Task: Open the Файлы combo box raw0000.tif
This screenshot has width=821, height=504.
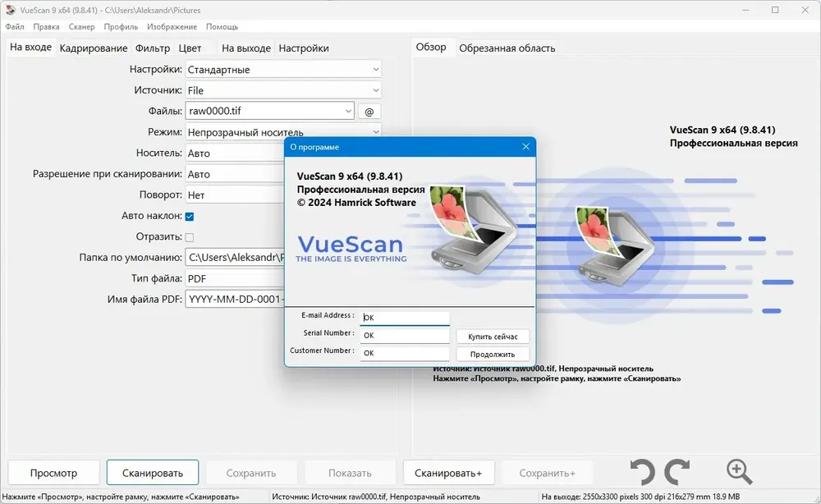Action: pos(269,111)
